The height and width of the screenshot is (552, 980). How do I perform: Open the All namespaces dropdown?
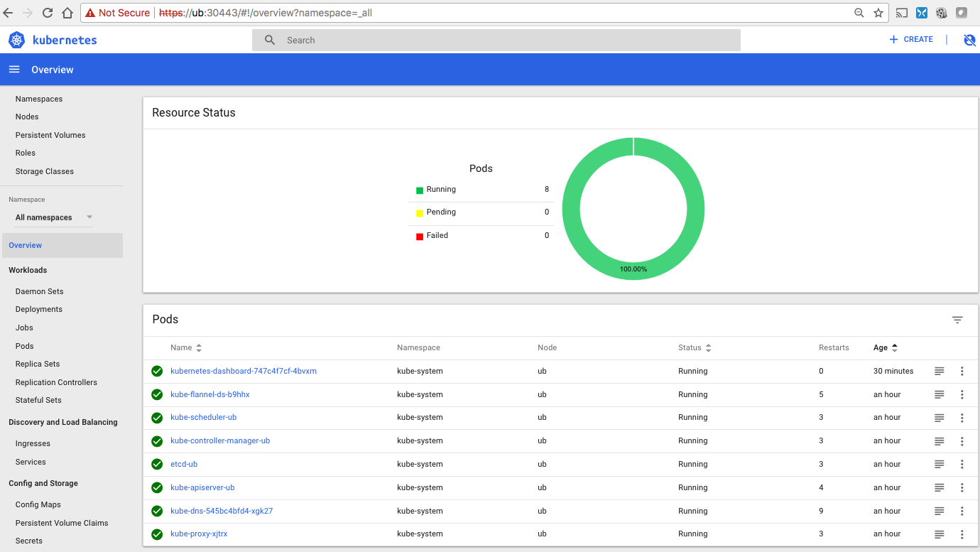point(54,217)
